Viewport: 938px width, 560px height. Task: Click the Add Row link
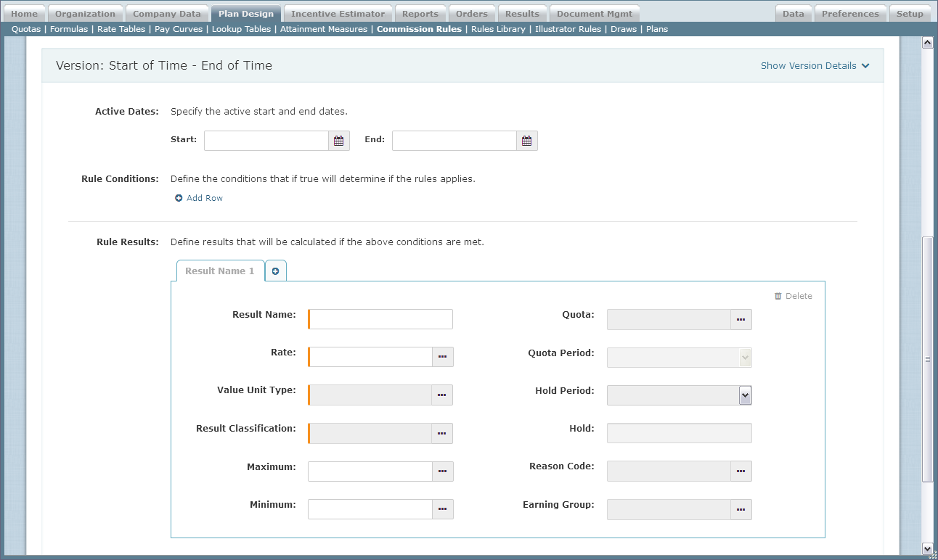204,198
